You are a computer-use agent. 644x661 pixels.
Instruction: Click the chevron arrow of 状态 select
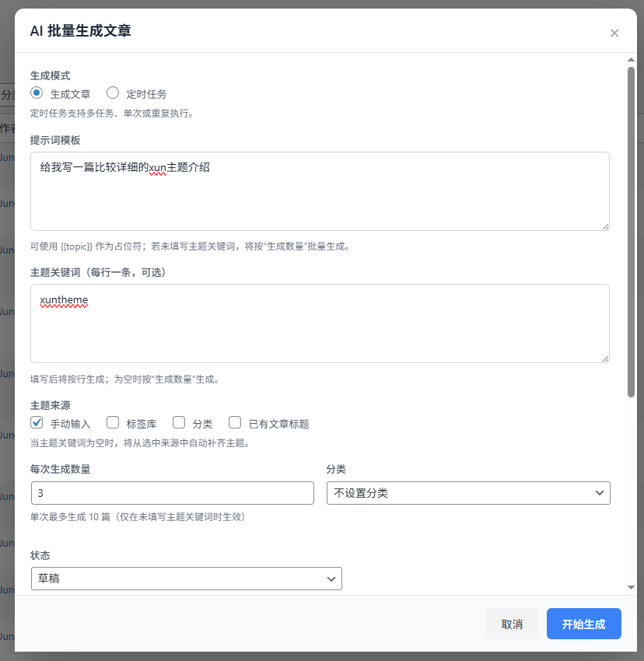pos(331,579)
